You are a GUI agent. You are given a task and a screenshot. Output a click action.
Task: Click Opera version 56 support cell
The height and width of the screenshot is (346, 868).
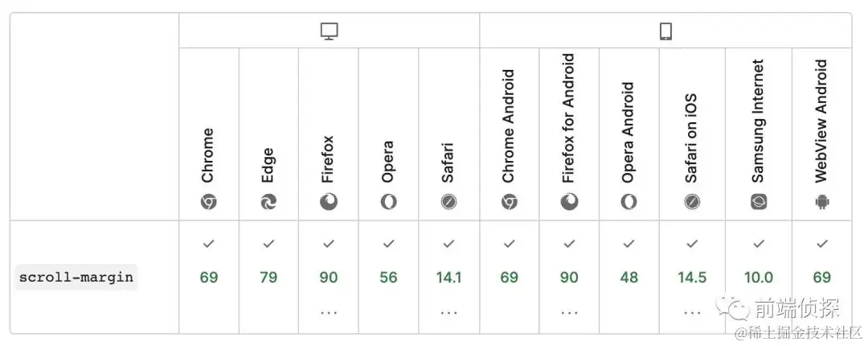point(388,278)
